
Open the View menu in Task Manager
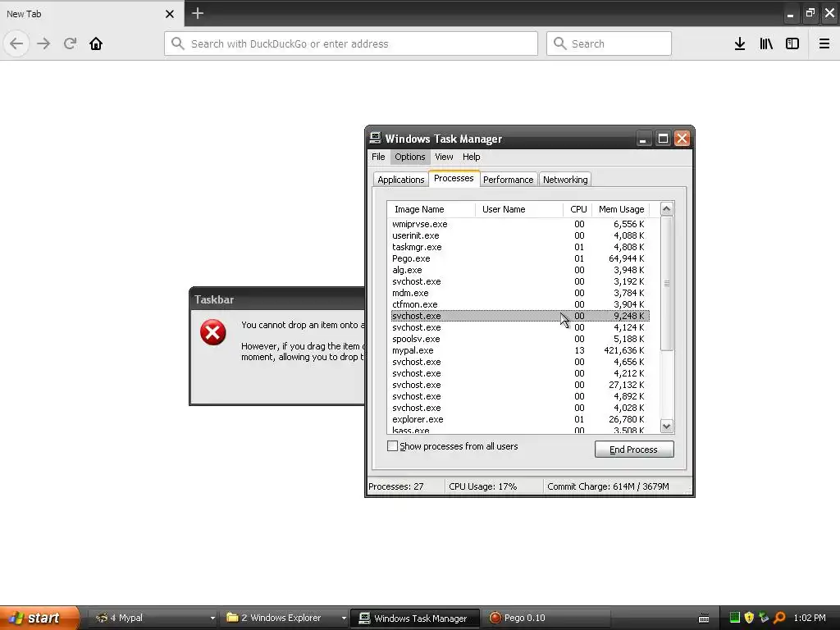pos(444,157)
